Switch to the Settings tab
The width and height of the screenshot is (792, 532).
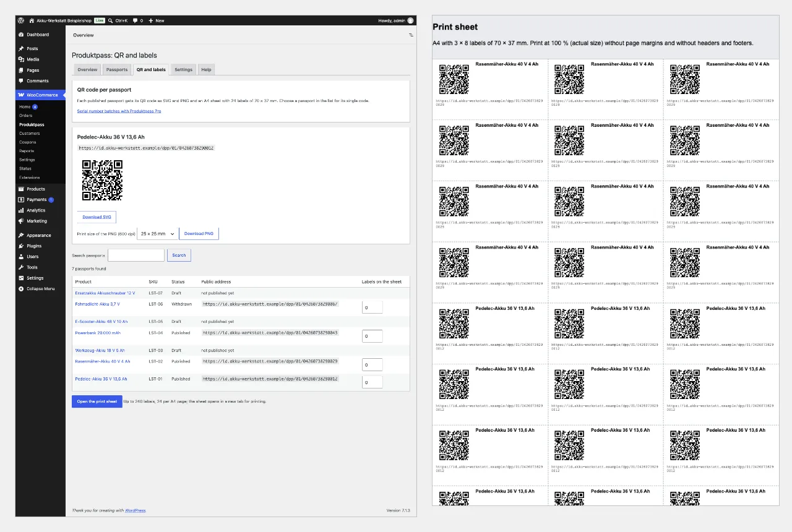tap(183, 69)
